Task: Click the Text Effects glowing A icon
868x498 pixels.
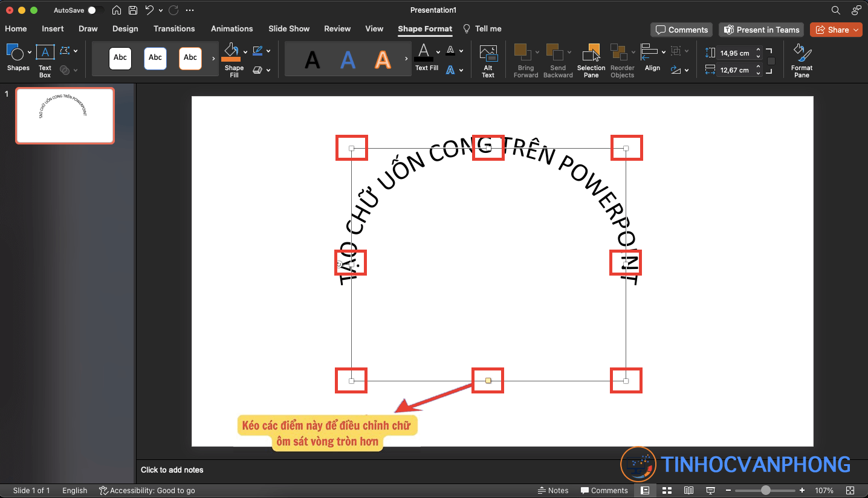Action: 450,70
